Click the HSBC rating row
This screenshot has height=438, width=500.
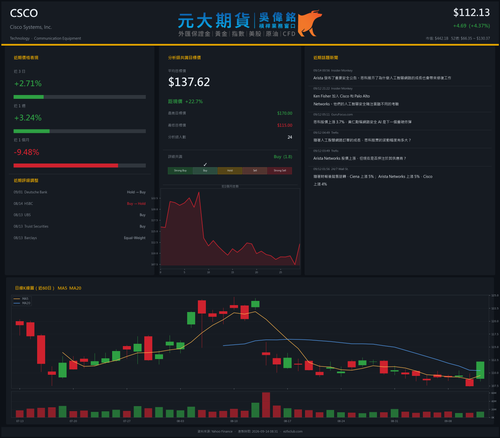(79, 204)
